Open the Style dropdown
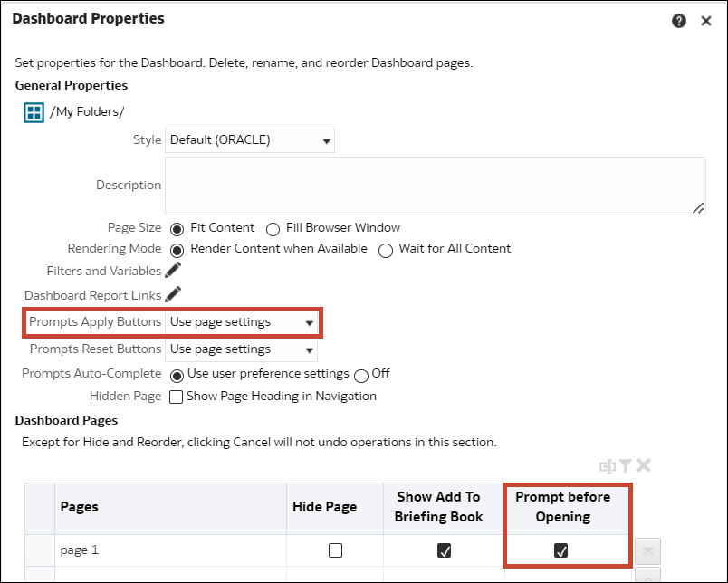Image resolution: width=728 pixels, height=583 pixels. (250, 140)
